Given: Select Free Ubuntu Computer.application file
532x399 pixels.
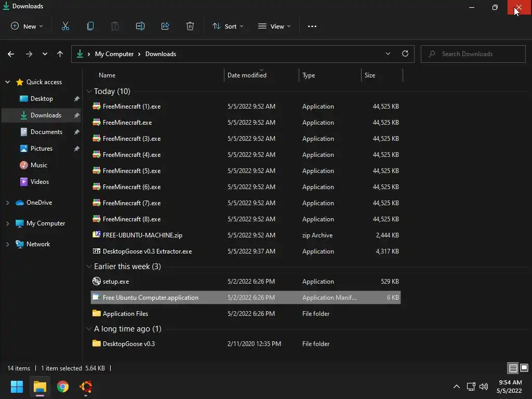Looking at the screenshot, I should click(246, 298).
